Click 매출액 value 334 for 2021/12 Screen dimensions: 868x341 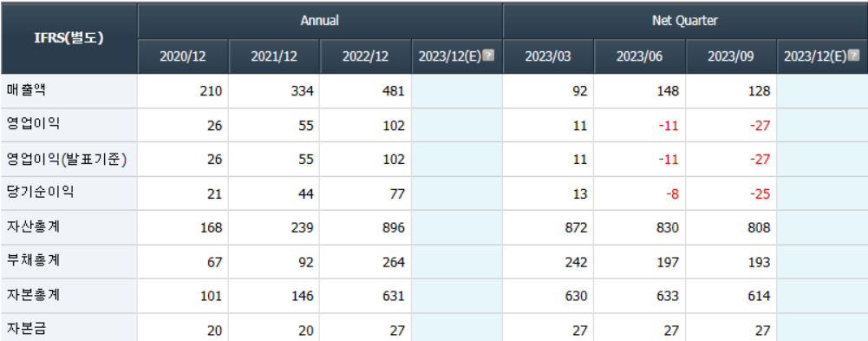click(303, 91)
